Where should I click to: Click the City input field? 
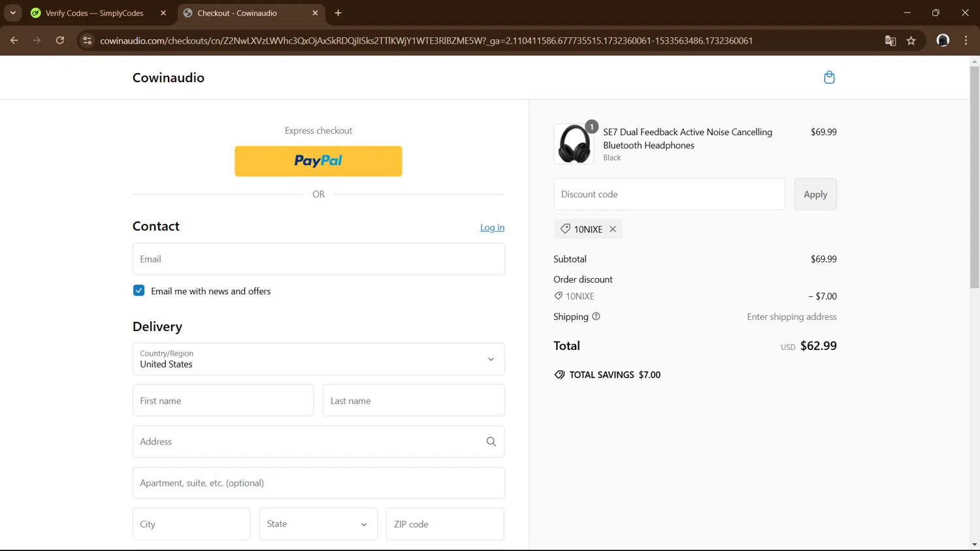tap(191, 524)
